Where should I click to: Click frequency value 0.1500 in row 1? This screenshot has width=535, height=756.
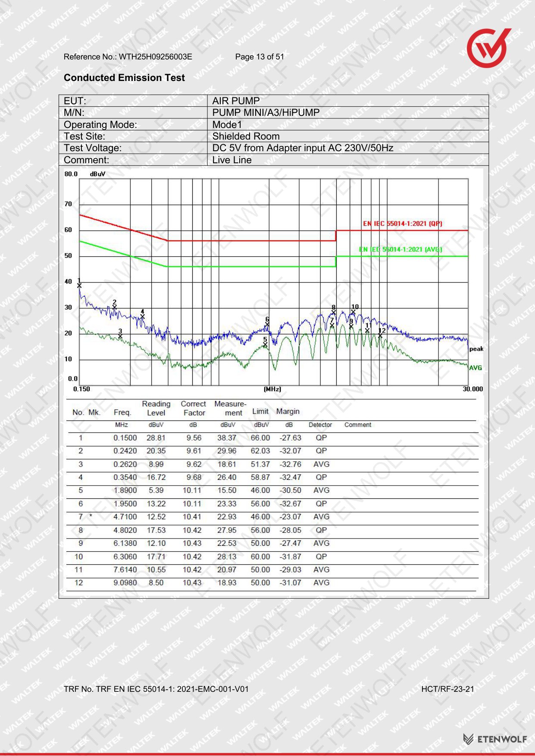[125, 438]
